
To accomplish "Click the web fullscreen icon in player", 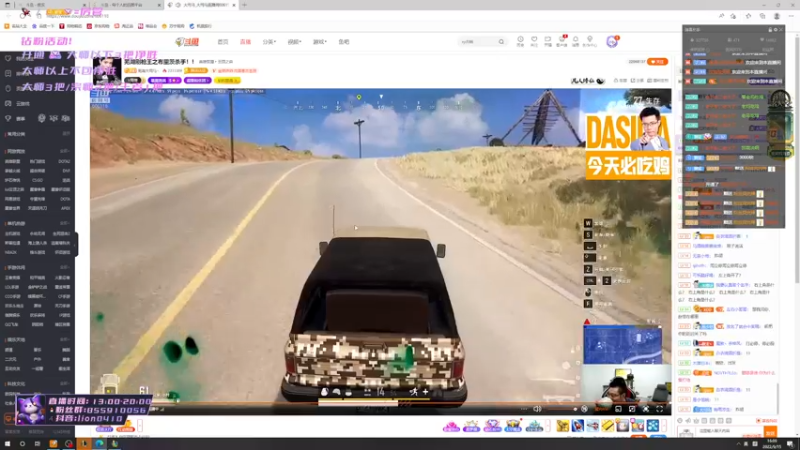I will (x=645, y=409).
